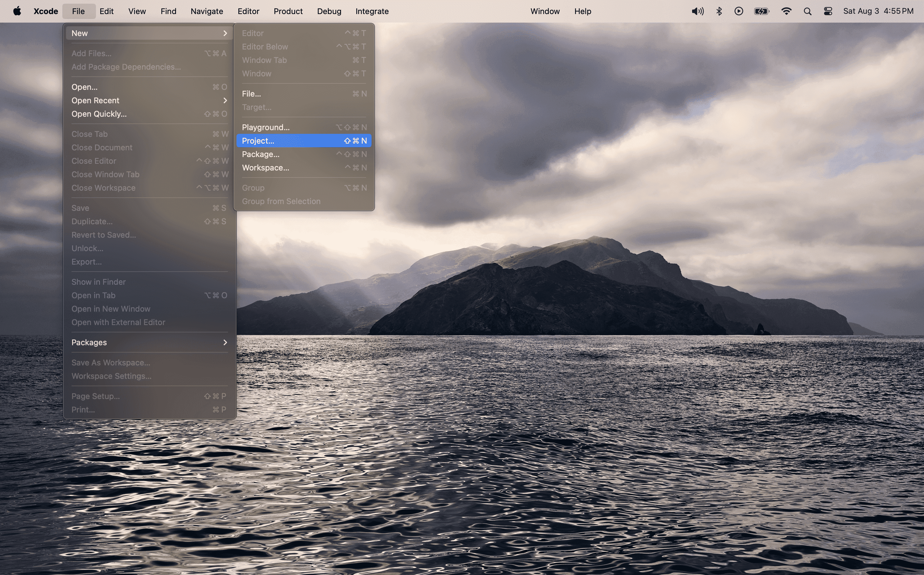Open Control Center from menu bar
Viewport: 924px width, 575px height.
click(x=828, y=11)
